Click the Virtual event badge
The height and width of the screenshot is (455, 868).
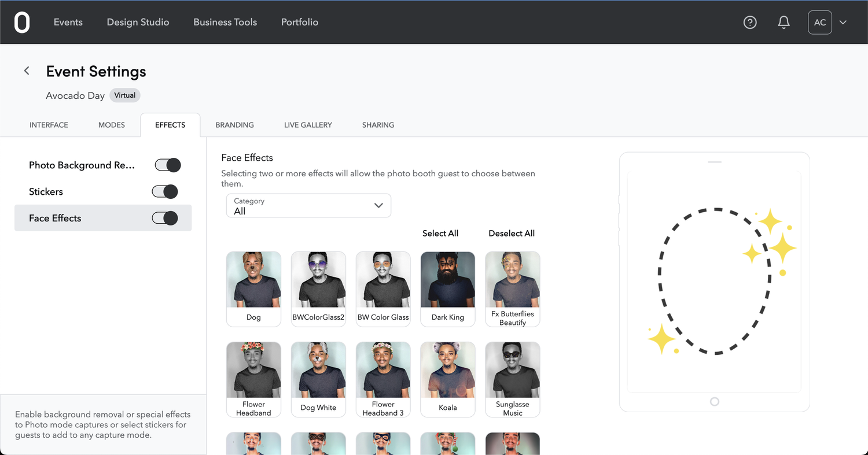point(125,95)
